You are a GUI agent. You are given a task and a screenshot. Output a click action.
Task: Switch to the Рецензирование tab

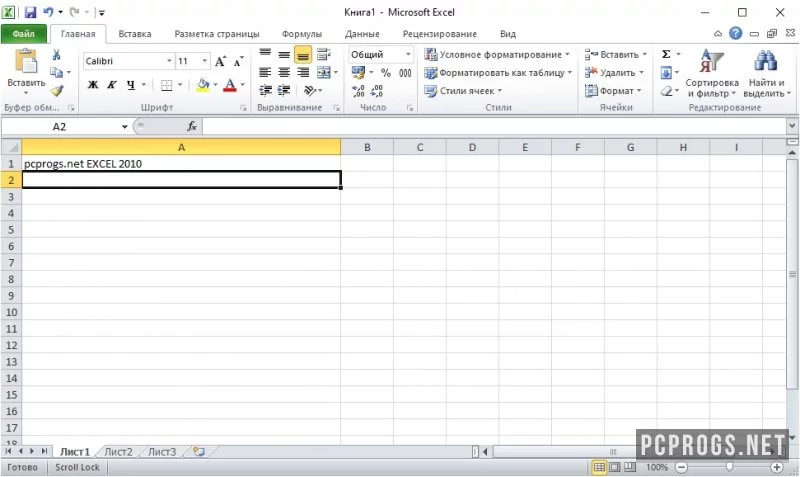[x=439, y=34]
